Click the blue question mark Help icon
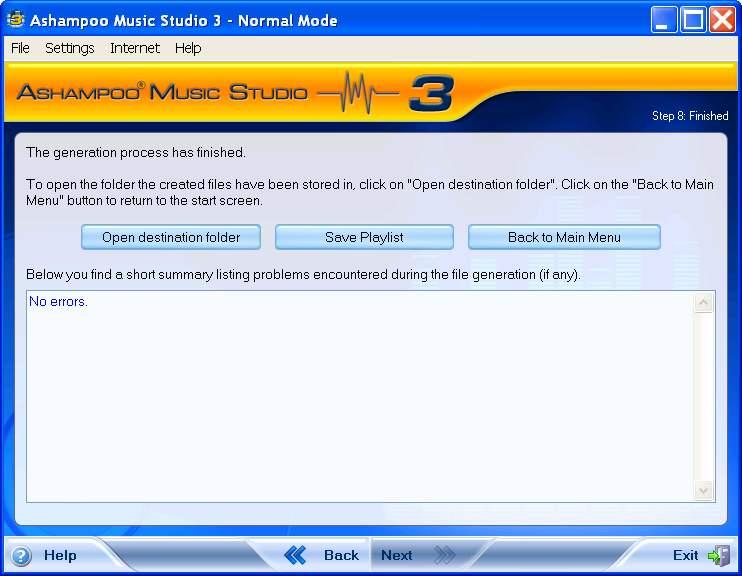The image size is (742, 576). (x=21, y=556)
